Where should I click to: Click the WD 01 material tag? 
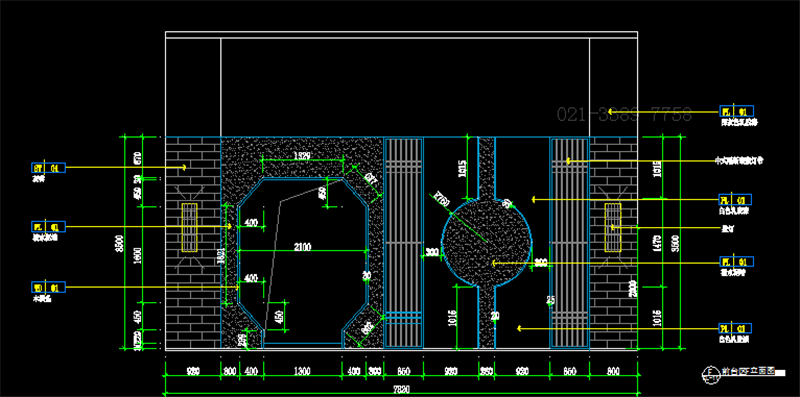click(x=49, y=287)
